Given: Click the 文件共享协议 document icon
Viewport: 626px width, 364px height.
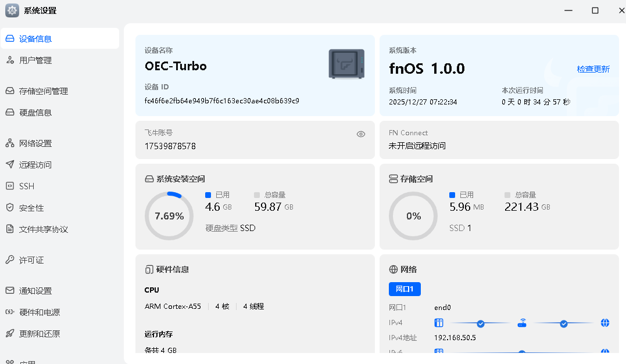Looking at the screenshot, I should [x=10, y=229].
